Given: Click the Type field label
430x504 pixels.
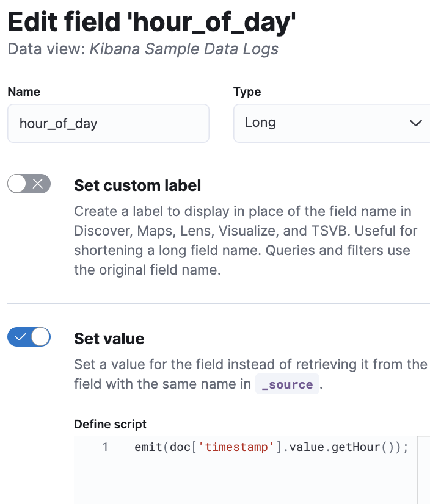Looking at the screenshot, I should pyautogui.click(x=247, y=92).
